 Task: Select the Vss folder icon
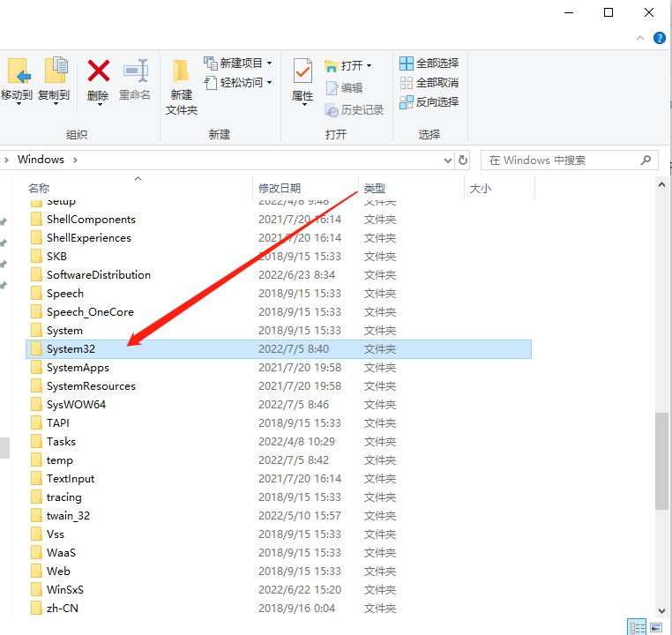pos(36,534)
